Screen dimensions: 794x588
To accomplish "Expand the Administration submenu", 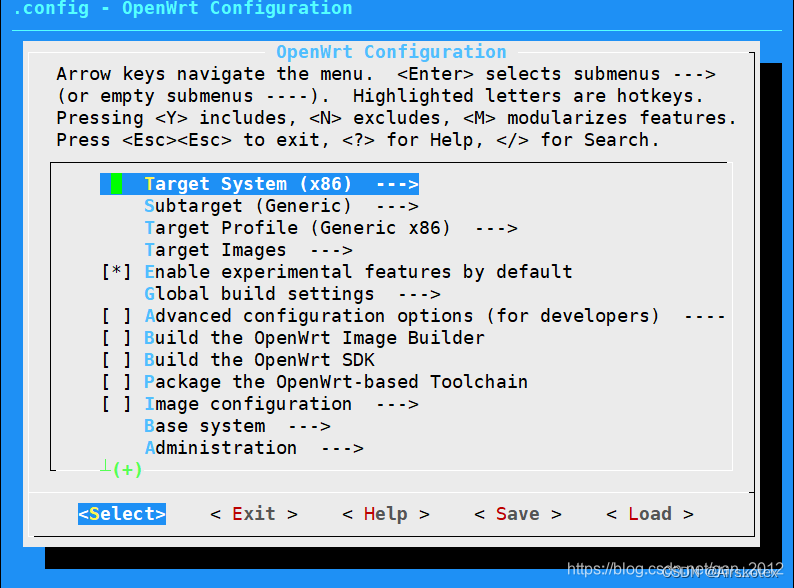I will [254, 448].
